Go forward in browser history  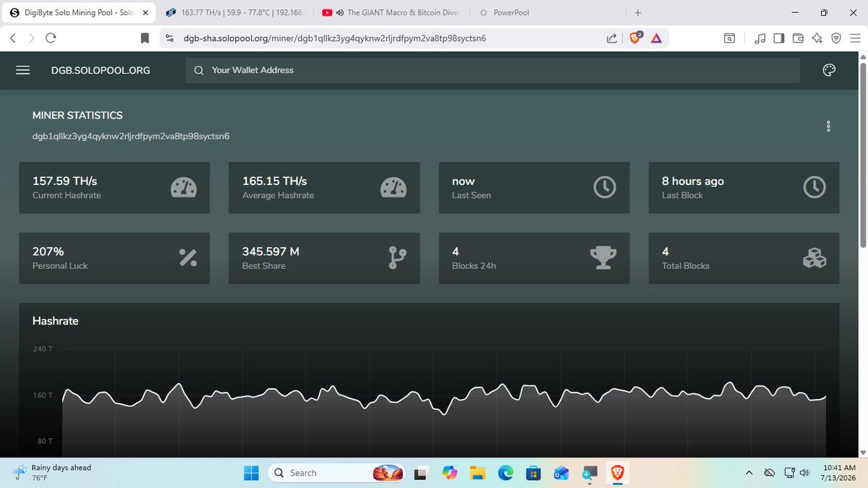click(x=31, y=38)
